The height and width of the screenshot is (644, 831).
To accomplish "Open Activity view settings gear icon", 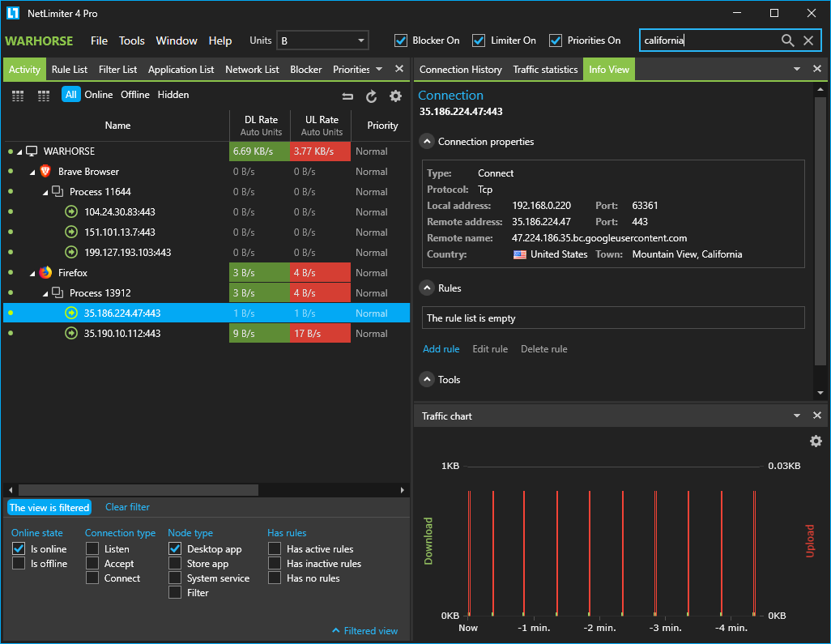I will [x=395, y=96].
